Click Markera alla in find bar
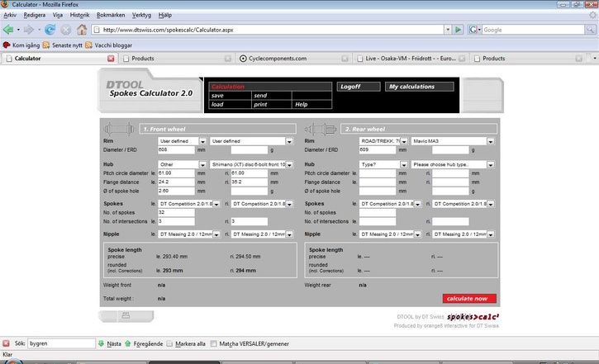This screenshot has height=364, width=599. pos(186,343)
